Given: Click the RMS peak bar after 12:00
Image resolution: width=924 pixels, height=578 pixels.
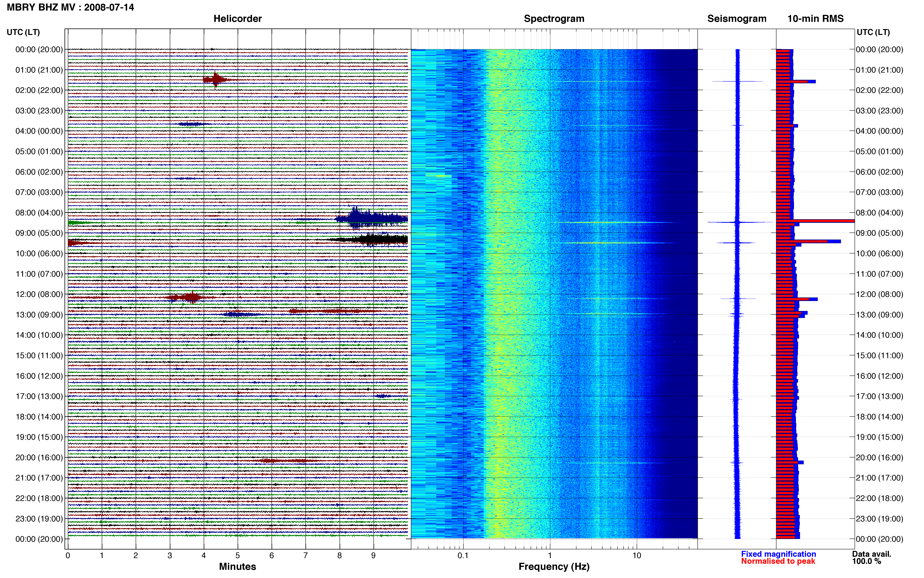Looking at the screenshot, I should [x=797, y=299].
